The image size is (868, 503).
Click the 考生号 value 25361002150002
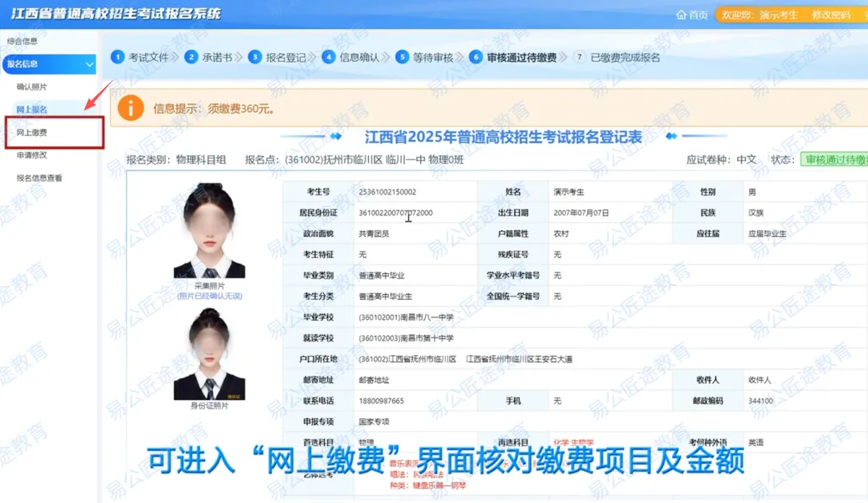(387, 192)
